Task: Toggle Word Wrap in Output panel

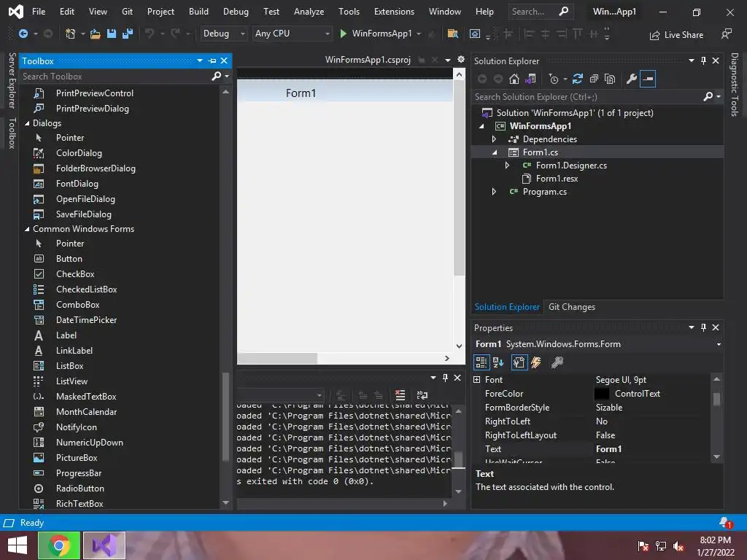Action: click(422, 395)
